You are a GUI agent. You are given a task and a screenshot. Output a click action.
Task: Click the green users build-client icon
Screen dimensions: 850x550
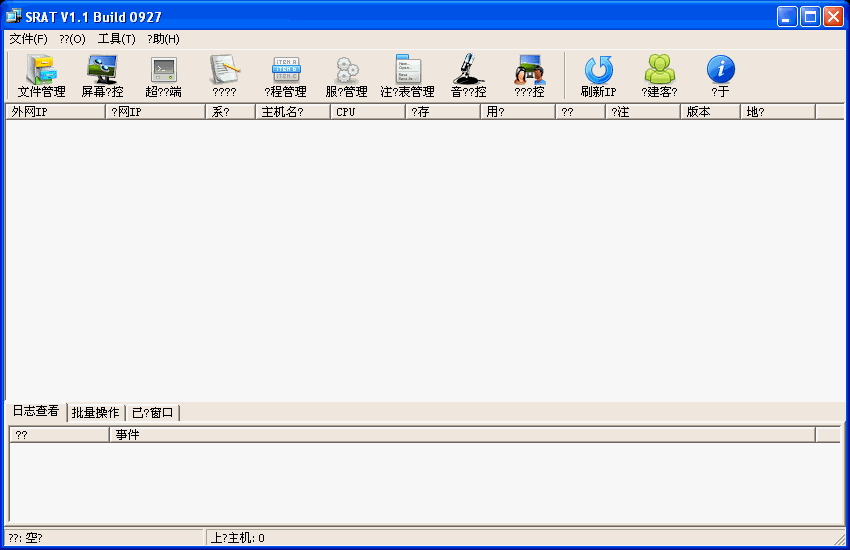pos(659,76)
